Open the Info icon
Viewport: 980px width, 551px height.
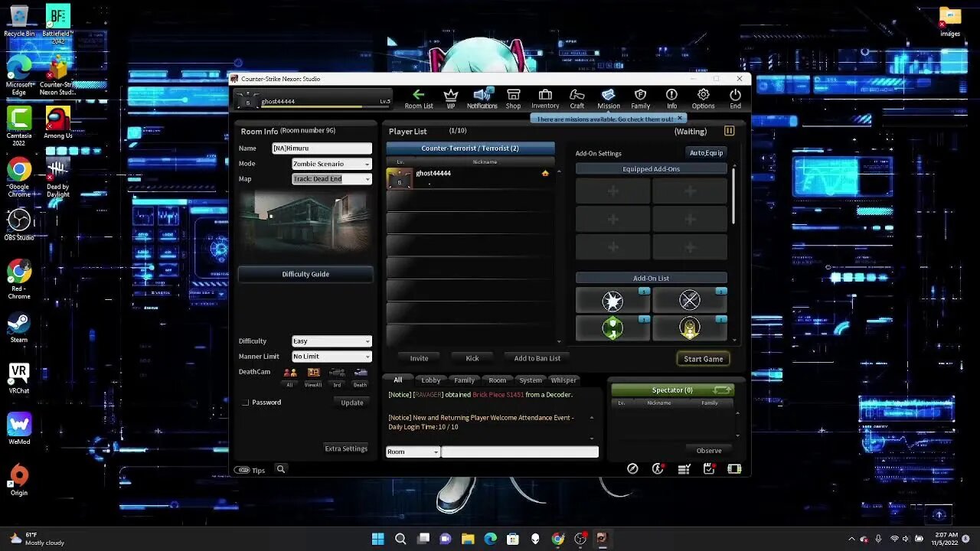[671, 99]
